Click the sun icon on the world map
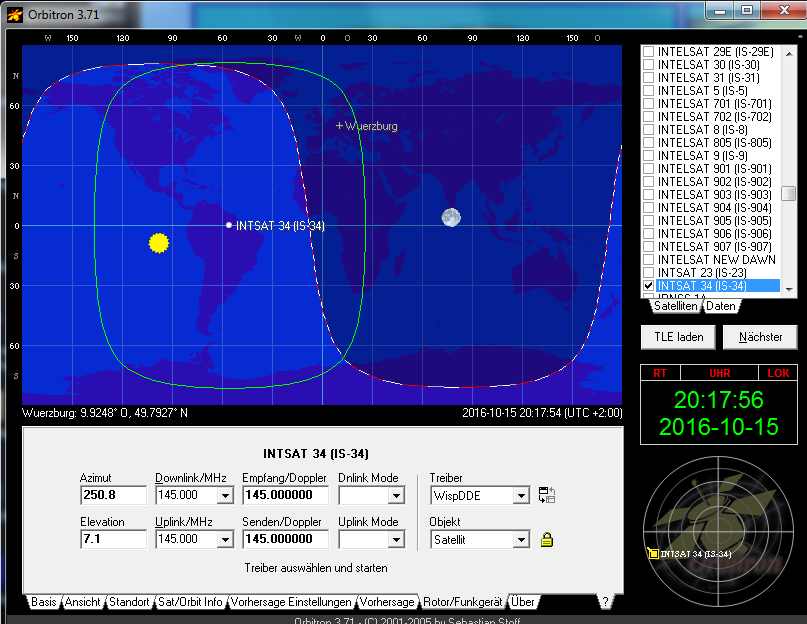807x624 pixels. tap(159, 242)
